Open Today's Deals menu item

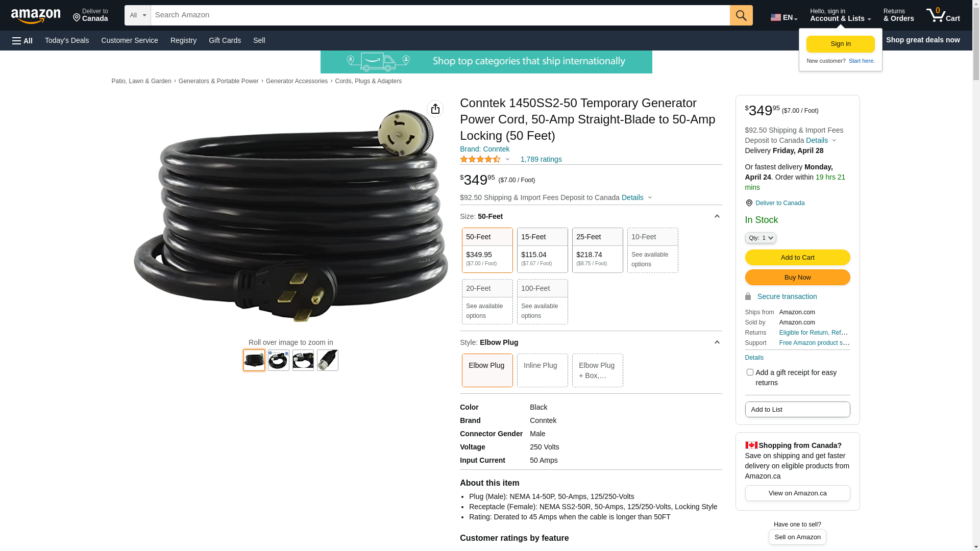point(67,40)
